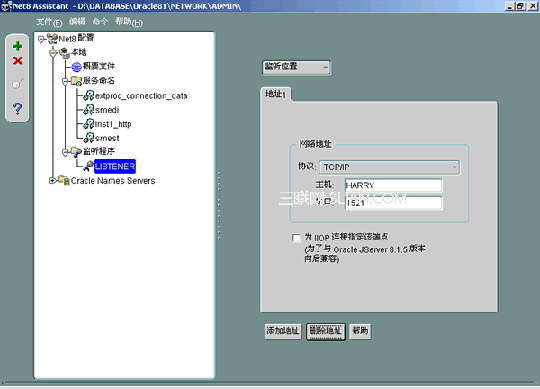The width and height of the screenshot is (540, 389).
Task: Select the 服务命名 tree label
Action: coord(99,81)
